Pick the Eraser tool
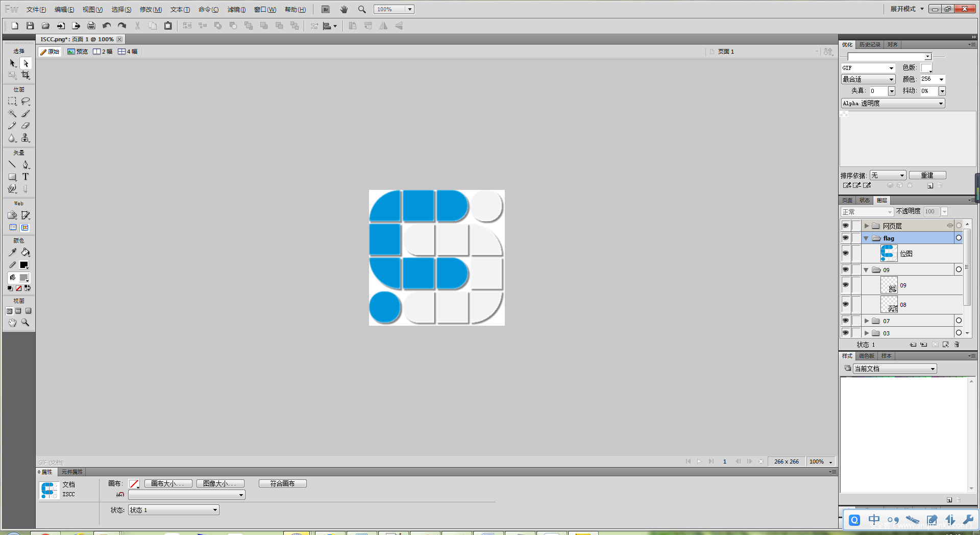This screenshot has height=535, width=980. coord(26,126)
